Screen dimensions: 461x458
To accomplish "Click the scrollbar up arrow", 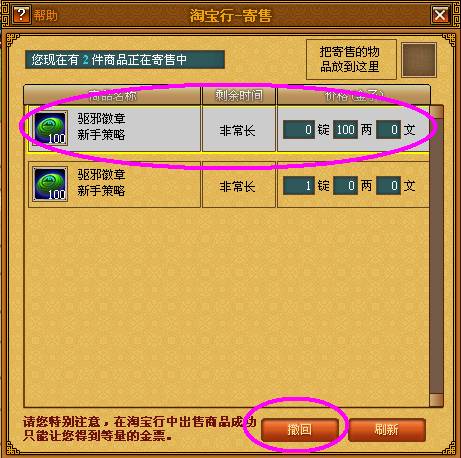I will point(436,112).
